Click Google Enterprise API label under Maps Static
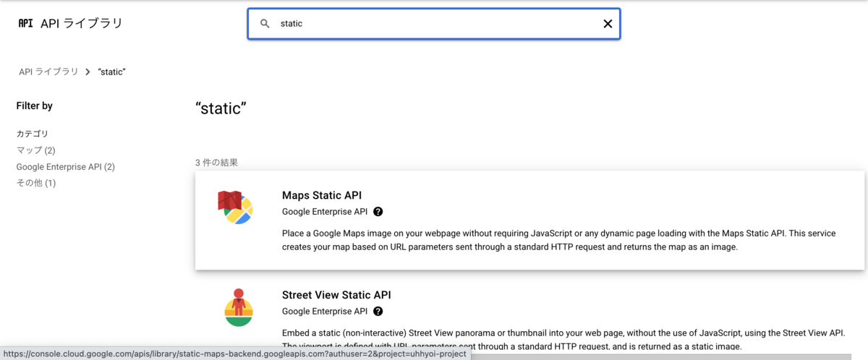The image size is (868, 360). [325, 212]
